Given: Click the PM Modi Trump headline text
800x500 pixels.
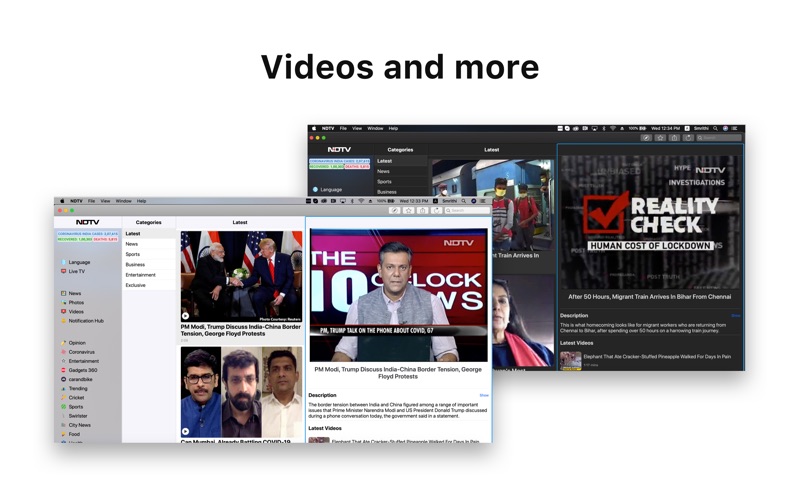Looking at the screenshot, I should tap(240, 330).
